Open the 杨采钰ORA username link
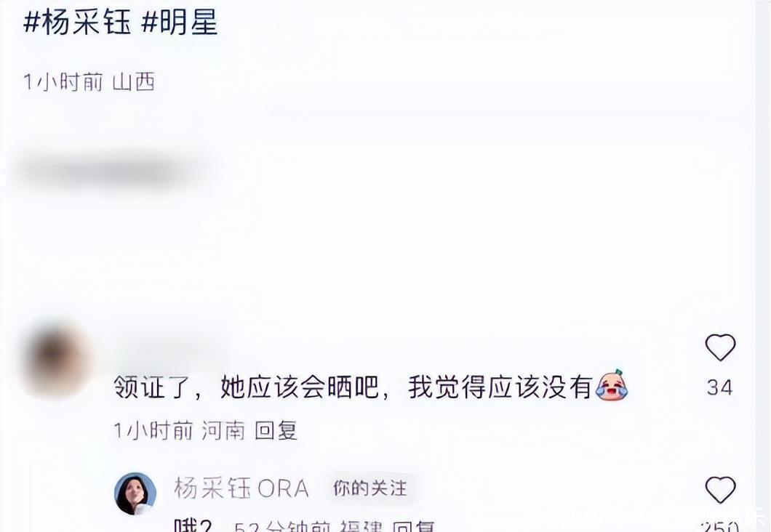Image resolution: width=771 pixels, height=532 pixels. [241, 488]
